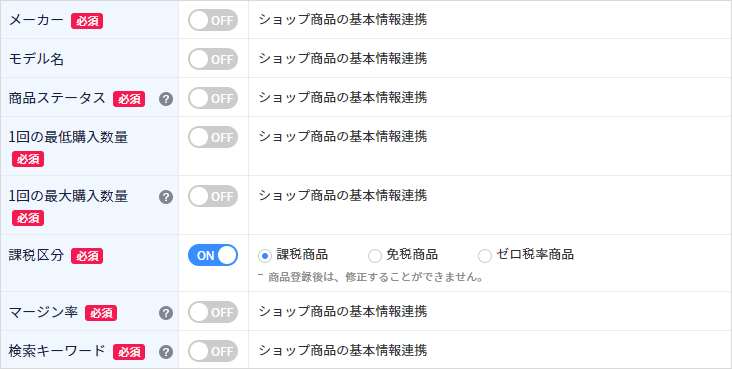
Task: Switch on the 商品ステータス toggle
Action: click(213, 99)
